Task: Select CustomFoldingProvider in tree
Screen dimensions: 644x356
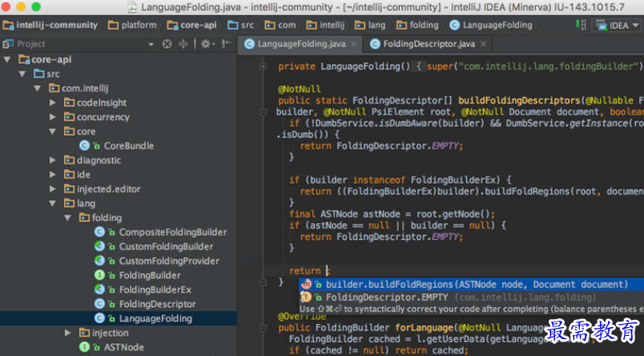Action: click(x=169, y=261)
